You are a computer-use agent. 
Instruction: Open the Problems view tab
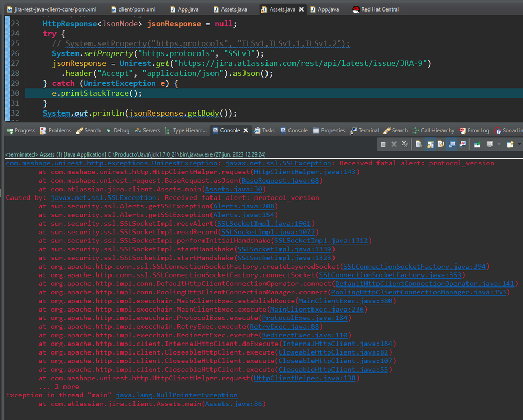pyautogui.click(x=55, y=130)
